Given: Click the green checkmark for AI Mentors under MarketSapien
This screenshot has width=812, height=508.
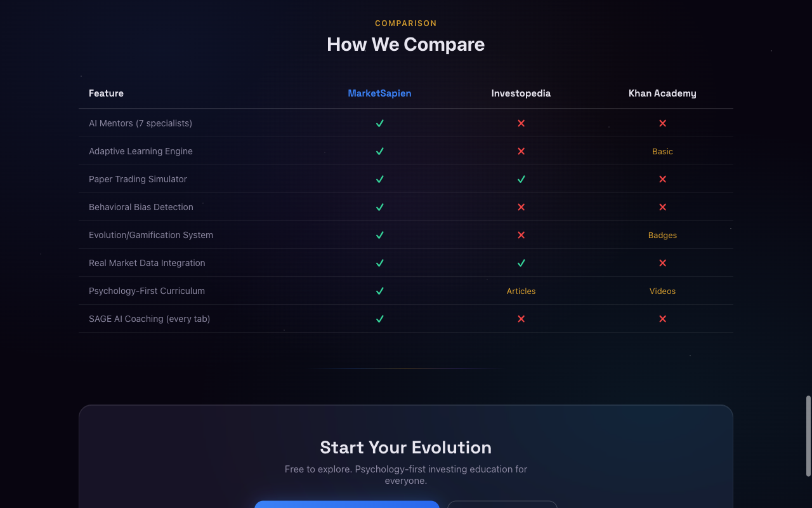Looking at the screenshot, I should 379,123.
